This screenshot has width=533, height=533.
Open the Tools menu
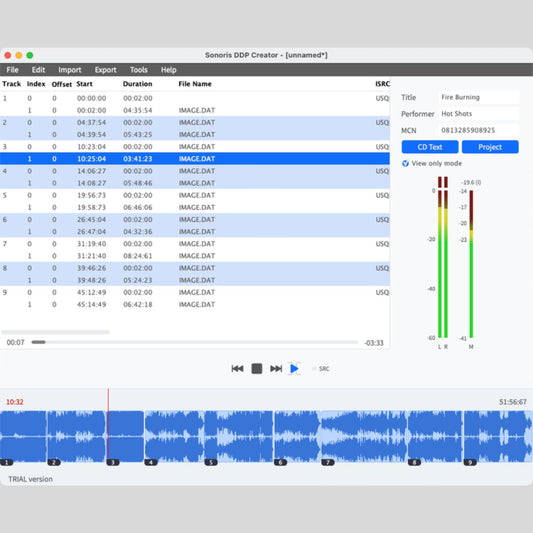pyautogui.click(x=139, y=70)
